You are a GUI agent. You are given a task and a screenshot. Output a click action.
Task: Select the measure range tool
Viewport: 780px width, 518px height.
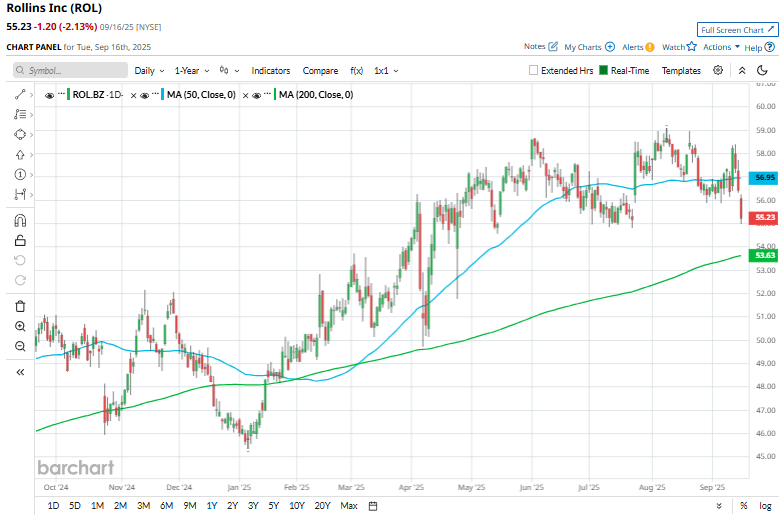[20, 195]
